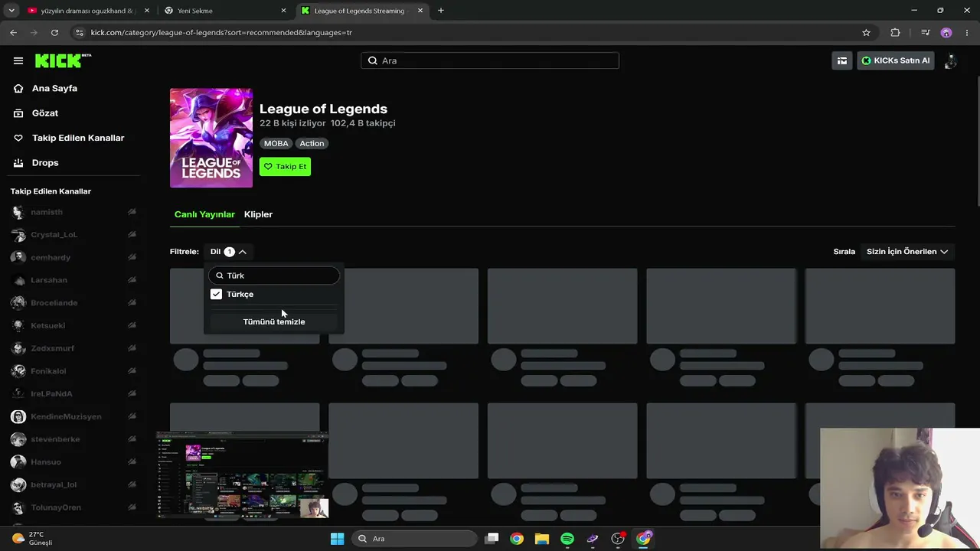This screenshot has height=551, width=980.
Task: Switch to the Yeni Sekme browser tab
Action: [x=222, y=11]
